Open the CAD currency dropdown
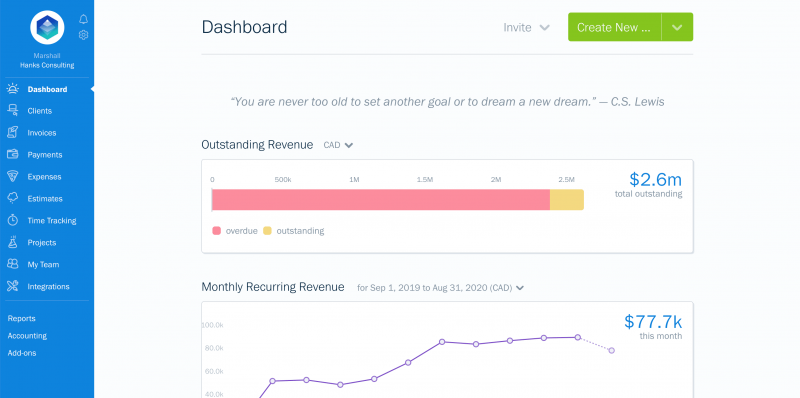 click(x=338, y=145)
